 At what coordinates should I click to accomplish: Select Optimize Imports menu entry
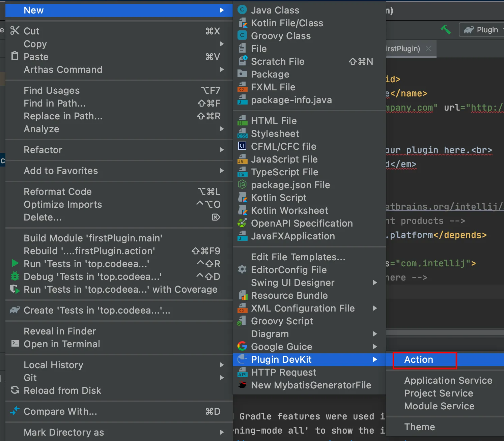(x=119, y=204)
